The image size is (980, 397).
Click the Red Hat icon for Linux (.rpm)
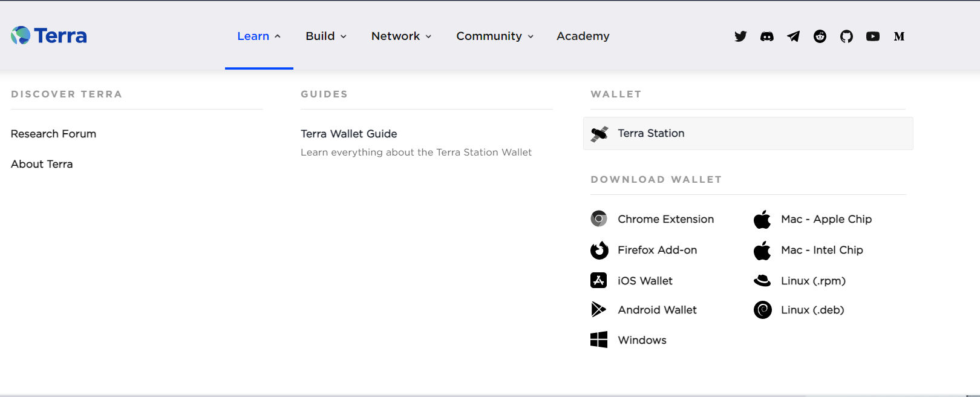(x=762, y=280)
